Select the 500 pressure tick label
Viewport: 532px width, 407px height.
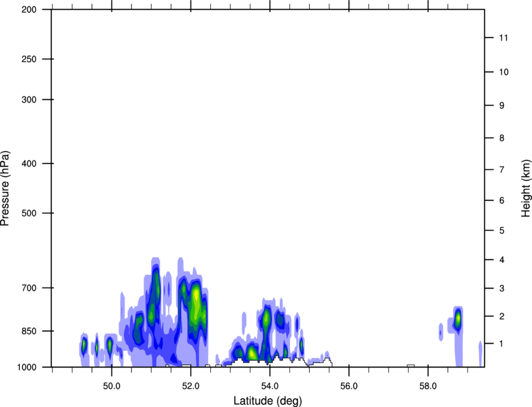29,213
